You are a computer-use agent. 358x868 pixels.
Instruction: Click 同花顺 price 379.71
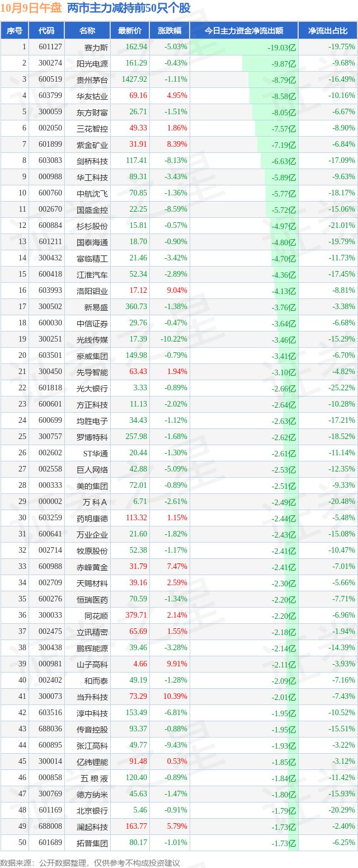(x=136, y=615)
